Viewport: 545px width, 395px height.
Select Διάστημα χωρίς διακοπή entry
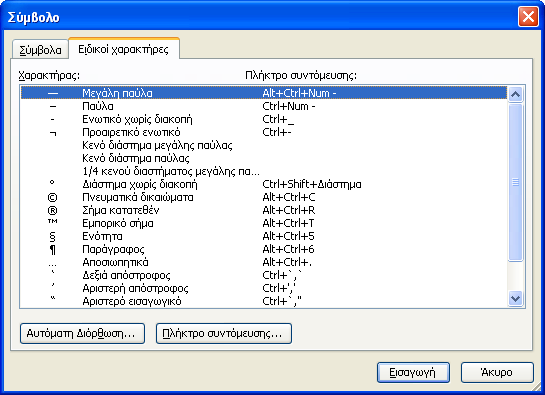tap(264, 184)
